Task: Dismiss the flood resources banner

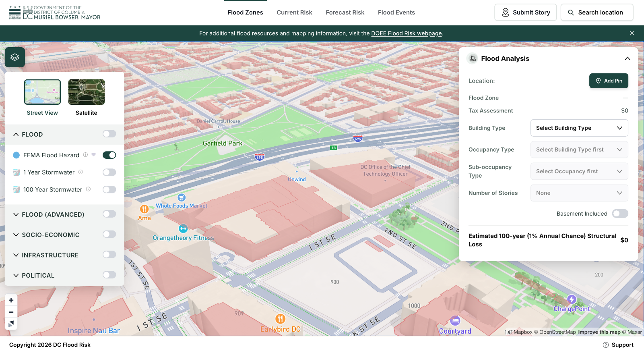Action: (x=632, y=33)
